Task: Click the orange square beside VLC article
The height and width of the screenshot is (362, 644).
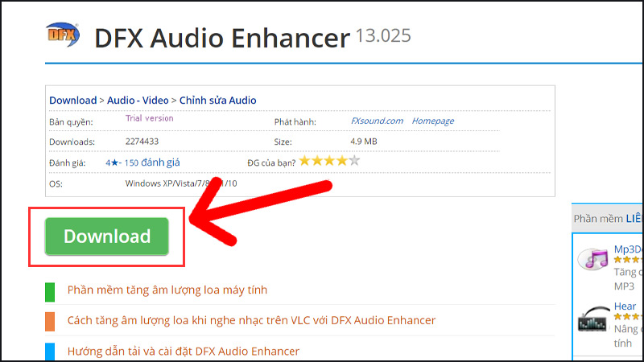Action: (x=50, y=322)
